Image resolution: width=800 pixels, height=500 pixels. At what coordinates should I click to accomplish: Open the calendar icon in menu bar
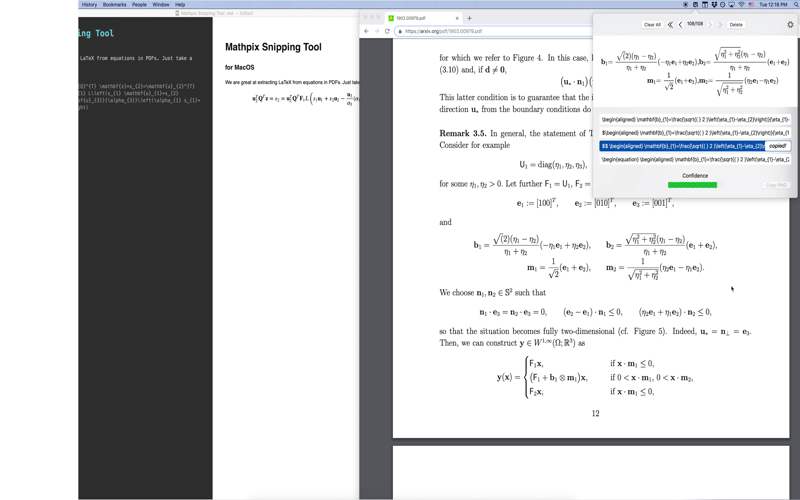(x=705, y=5)
